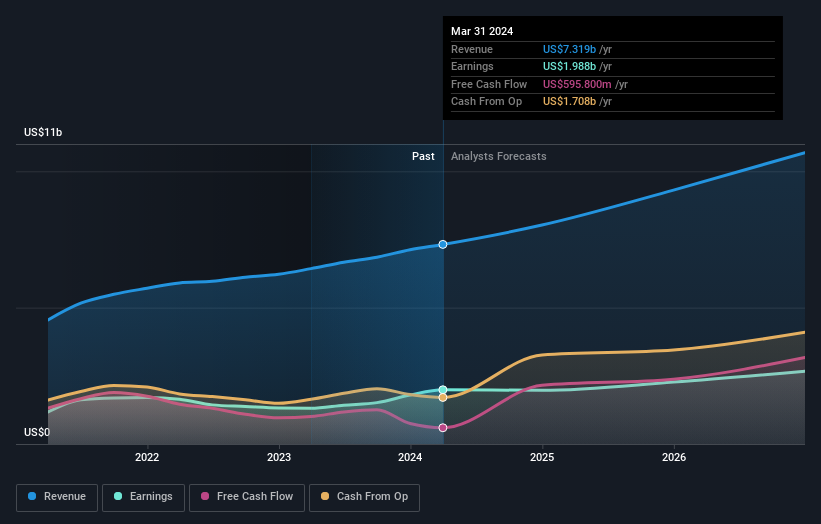Image resolution: width=821 pixels, height=524 pixels.
Task: Click the Revenue row label in tooltip
Action: pos(472,49)
